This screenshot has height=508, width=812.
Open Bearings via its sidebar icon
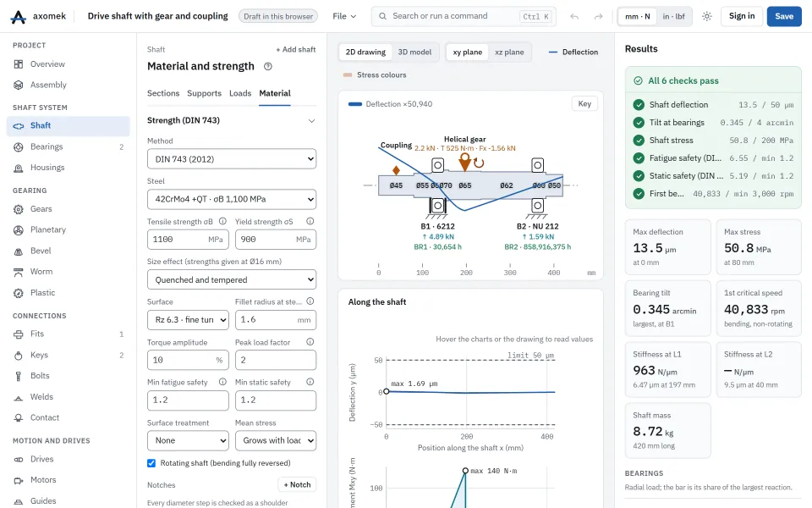[x=19, y=146]
